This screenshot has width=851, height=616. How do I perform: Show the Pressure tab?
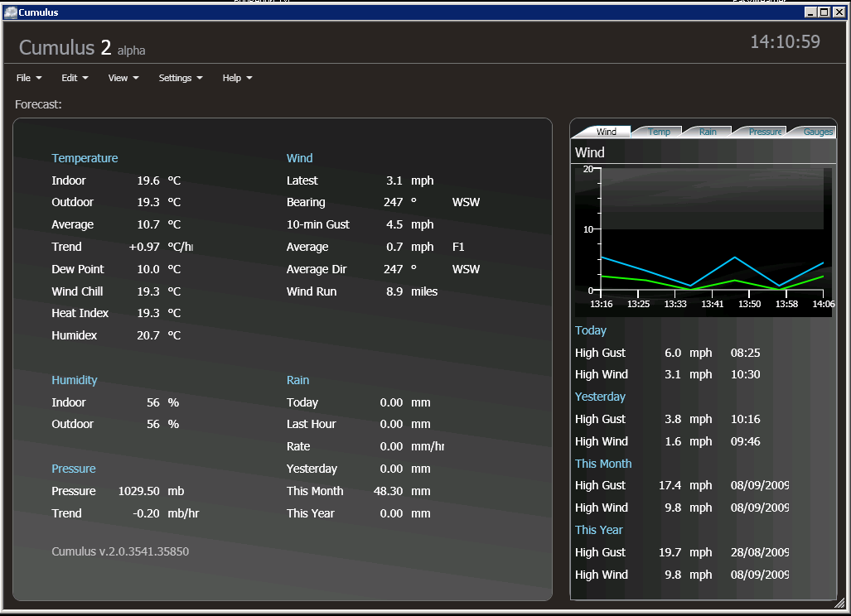point(764,132)
